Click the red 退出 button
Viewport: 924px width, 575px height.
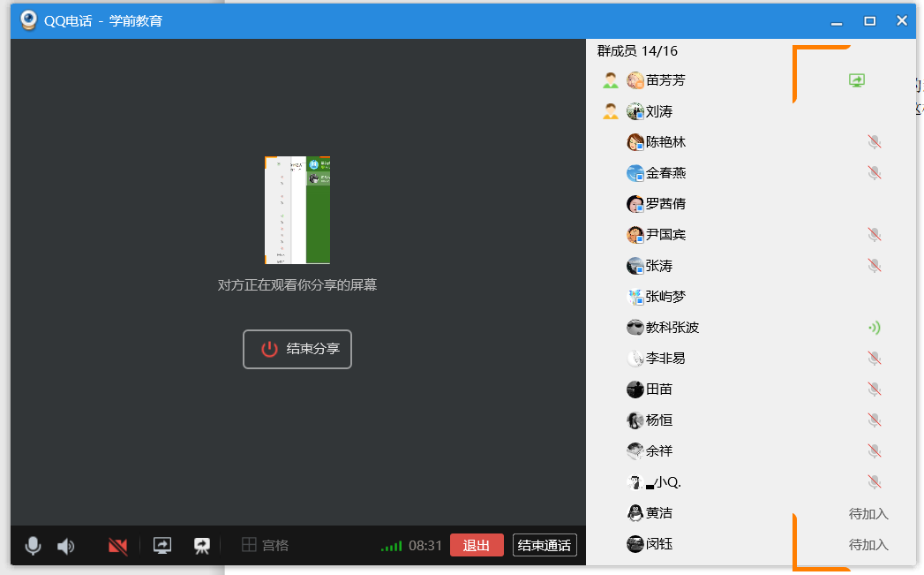point(477,546)
